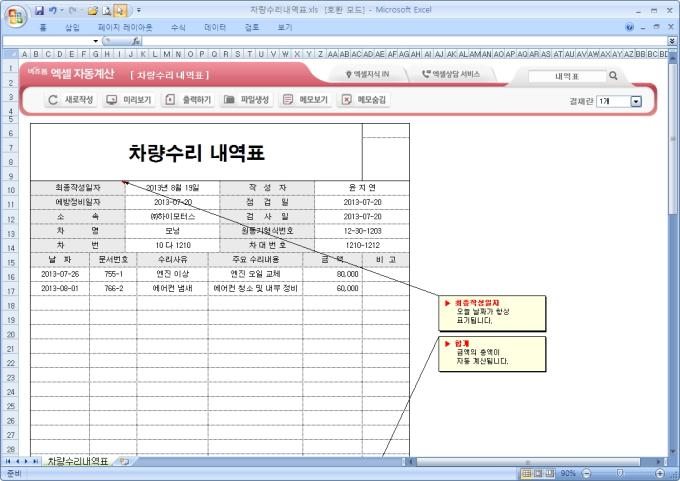Screen dimensions: 680x481
Task: Switch to Normal view icon
Action: coord(526,473)
